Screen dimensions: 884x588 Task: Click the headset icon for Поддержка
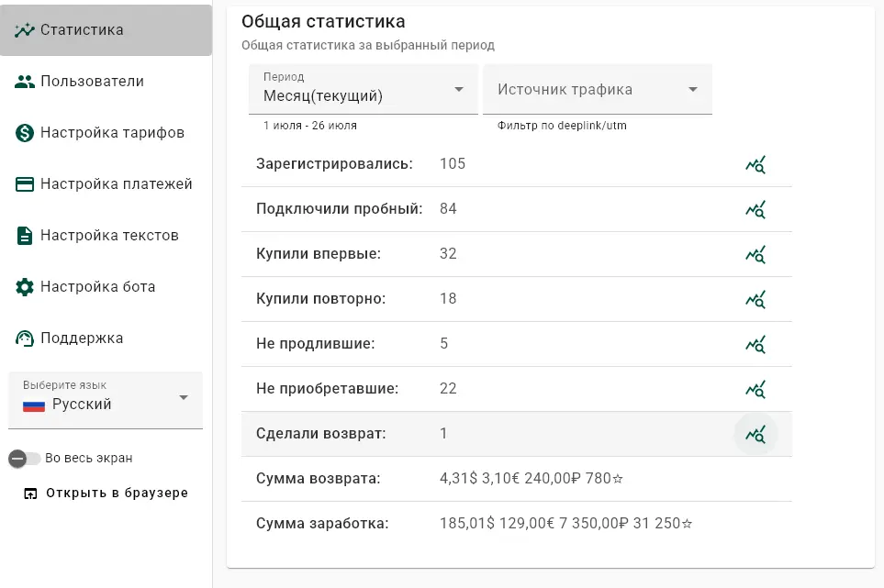(x=24, y=338)
